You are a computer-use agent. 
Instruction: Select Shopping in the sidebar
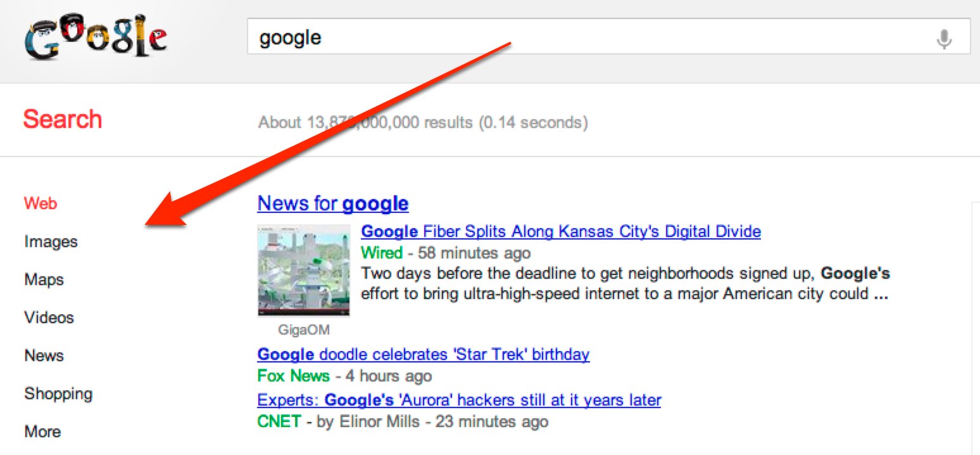coord(57,394)
